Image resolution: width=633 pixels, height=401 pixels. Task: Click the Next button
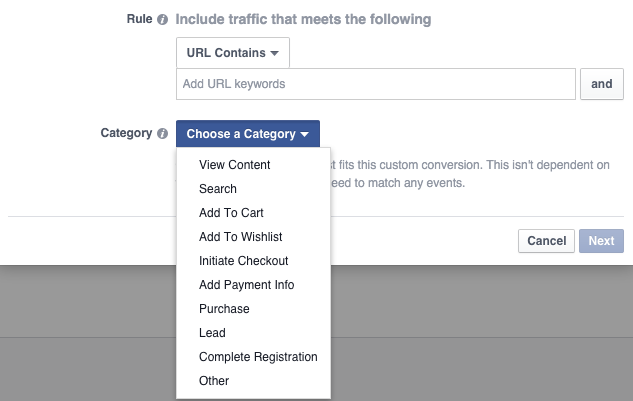pos(601,241)
